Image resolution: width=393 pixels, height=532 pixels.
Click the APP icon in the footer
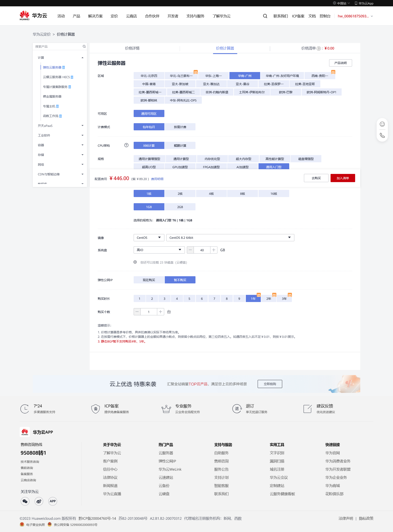(53, 501)
